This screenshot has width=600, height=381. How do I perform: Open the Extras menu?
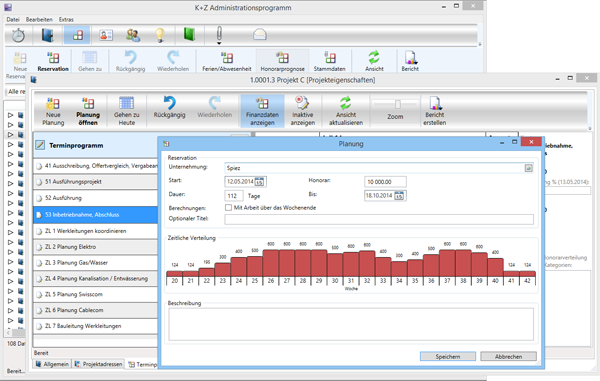point(66,20)
